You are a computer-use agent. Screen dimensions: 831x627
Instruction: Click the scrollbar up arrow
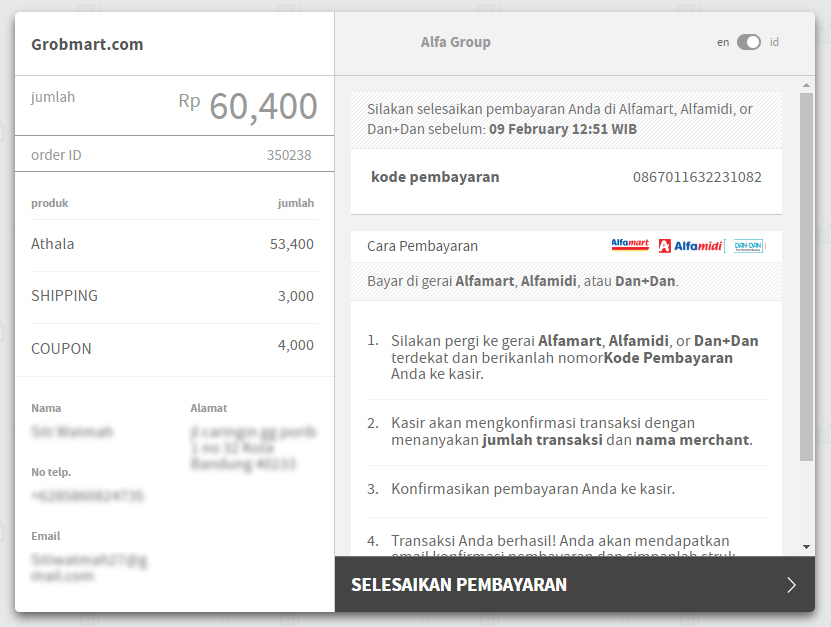click(806, 85)
